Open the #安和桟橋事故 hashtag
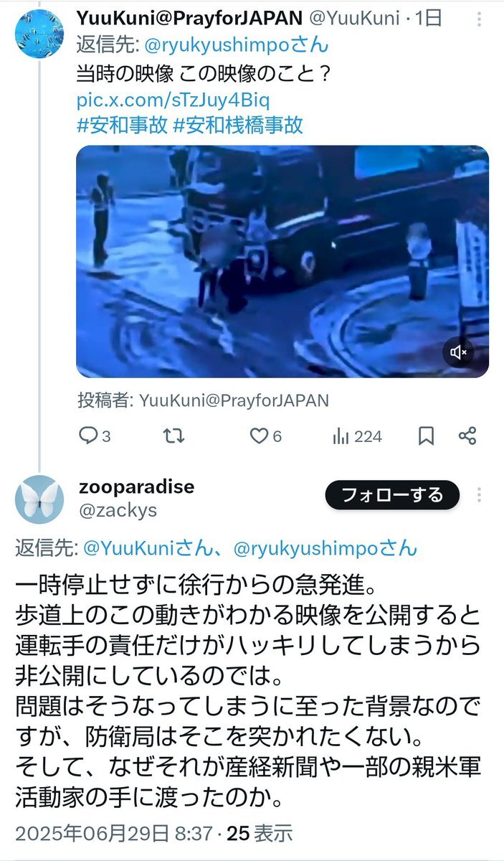The width and height of the screenshot is (504, 861). [238, 125]
